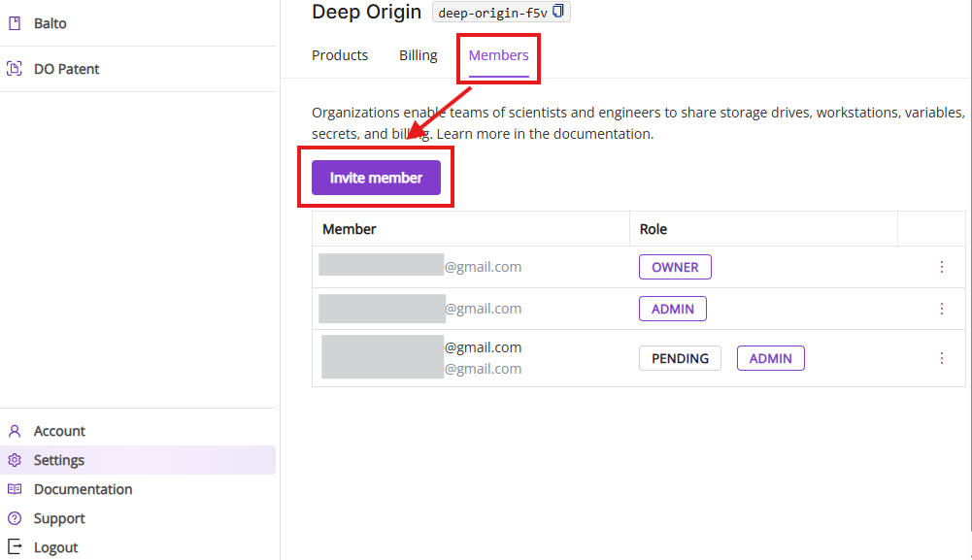Click the ADMIN badge beside PENDING
This screenshot has height=560, width=972.
771,358
